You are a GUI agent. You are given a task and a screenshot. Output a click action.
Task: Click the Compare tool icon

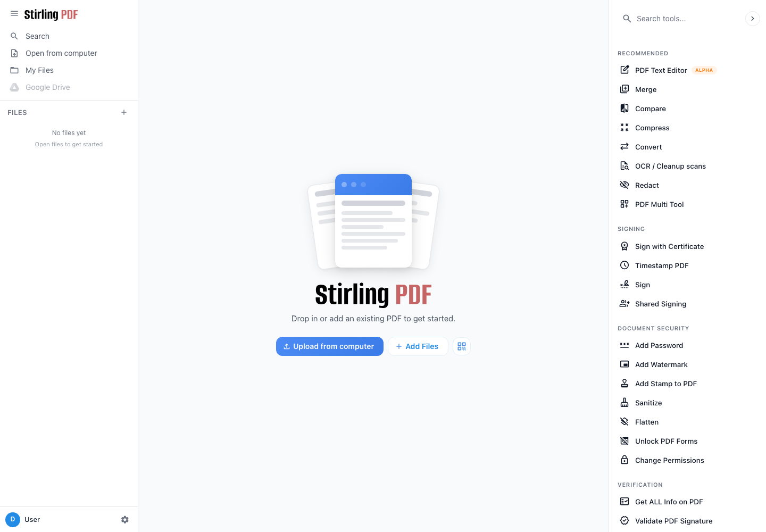(625, 108)
